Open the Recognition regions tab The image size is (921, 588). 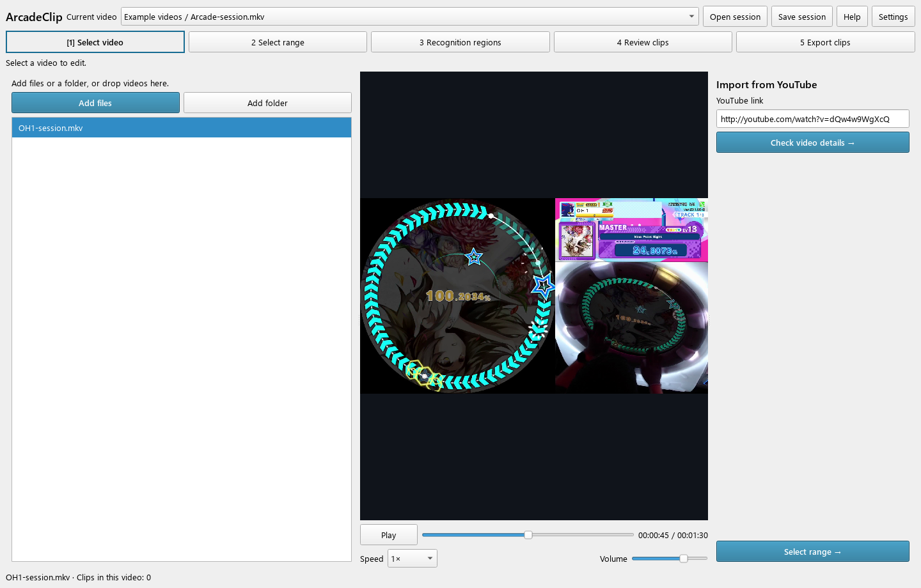460,42
